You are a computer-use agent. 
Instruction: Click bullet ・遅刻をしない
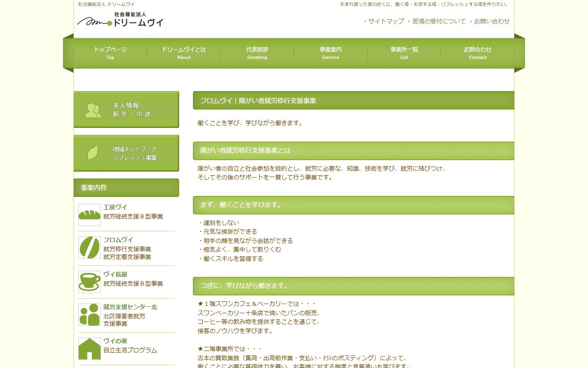(x=218, y=223)
